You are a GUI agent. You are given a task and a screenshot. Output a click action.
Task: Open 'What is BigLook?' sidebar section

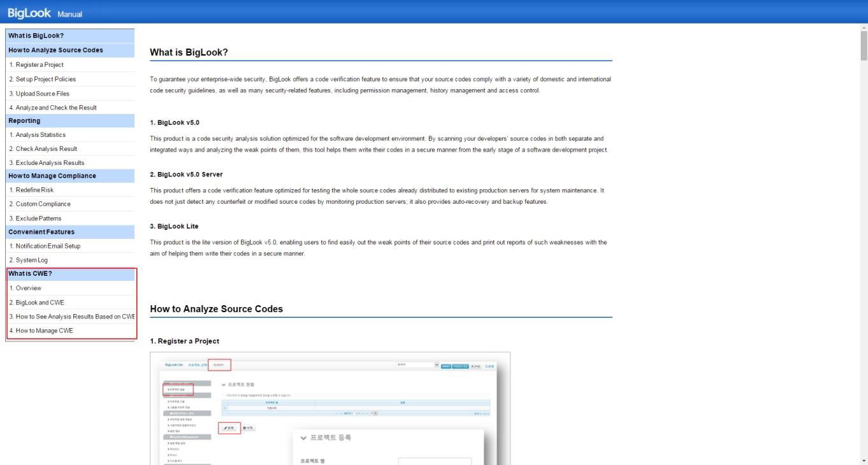pyautogui.click(x=70, y=36)
